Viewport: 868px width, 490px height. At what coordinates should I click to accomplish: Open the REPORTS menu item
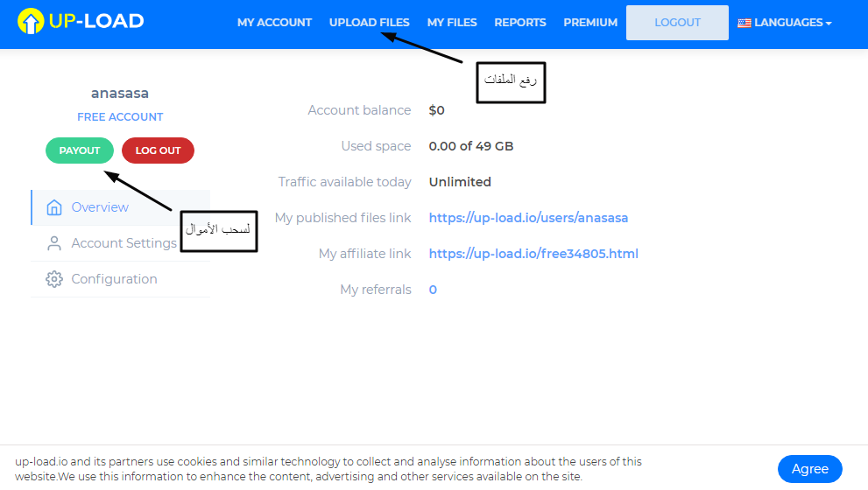[x=519, y=23]
